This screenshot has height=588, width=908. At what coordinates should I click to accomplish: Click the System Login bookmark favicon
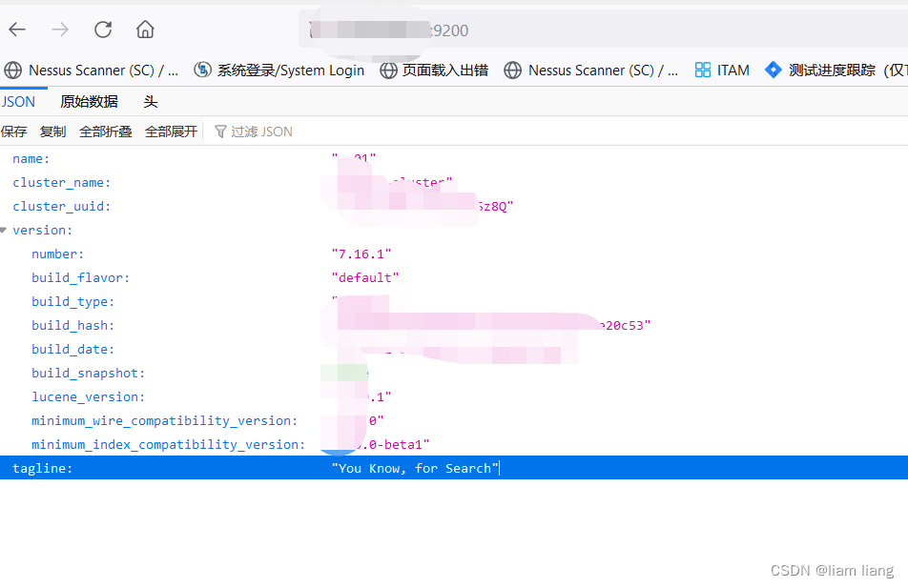pyautogui.click(x=202, y=71)
